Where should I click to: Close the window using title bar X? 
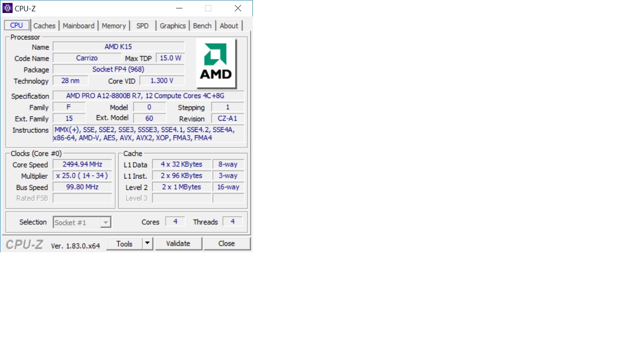click(x=238, y=8)
